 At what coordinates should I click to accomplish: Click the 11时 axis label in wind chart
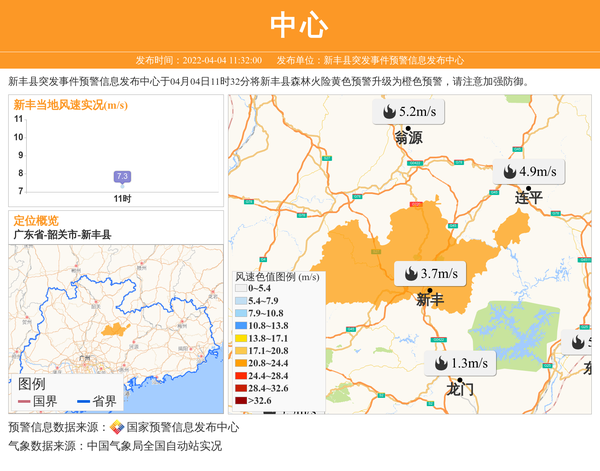coord(122,198)
